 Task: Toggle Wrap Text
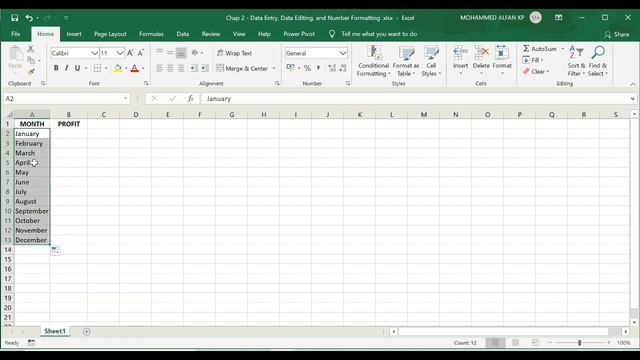234,53
